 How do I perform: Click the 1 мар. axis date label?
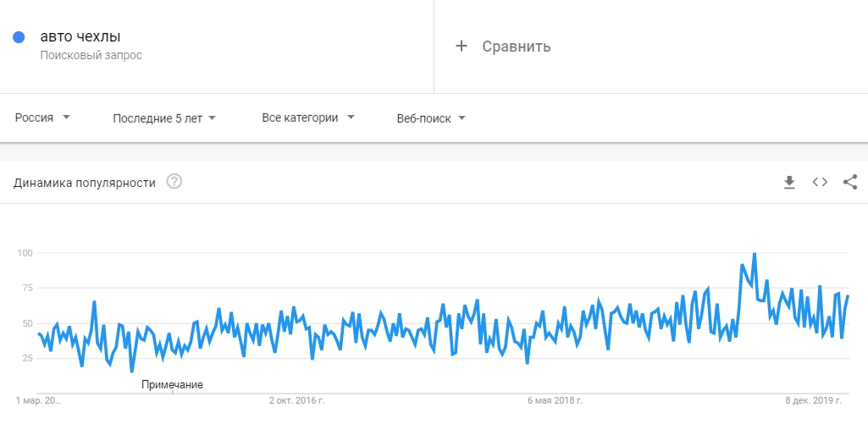point(39,400)
